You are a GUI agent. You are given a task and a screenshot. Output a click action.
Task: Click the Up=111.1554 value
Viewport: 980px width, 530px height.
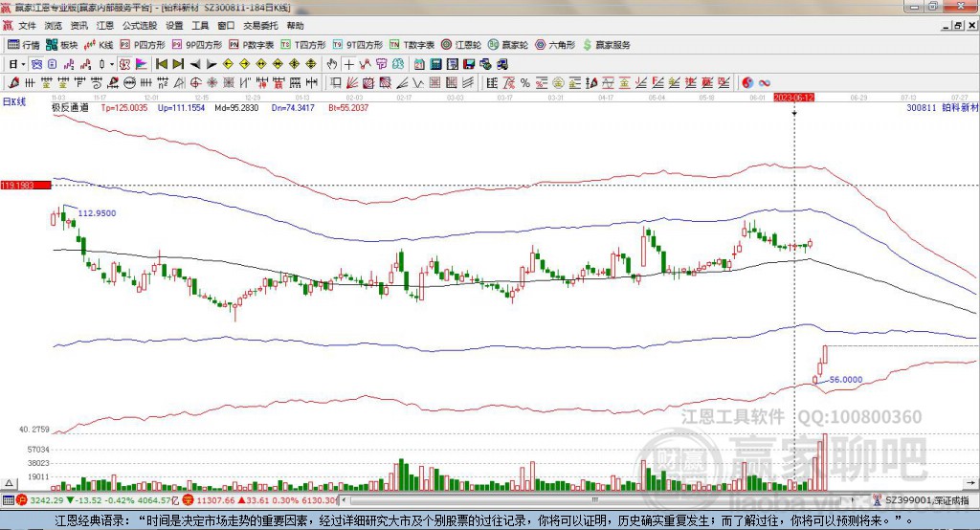click(x=181, y=107)
